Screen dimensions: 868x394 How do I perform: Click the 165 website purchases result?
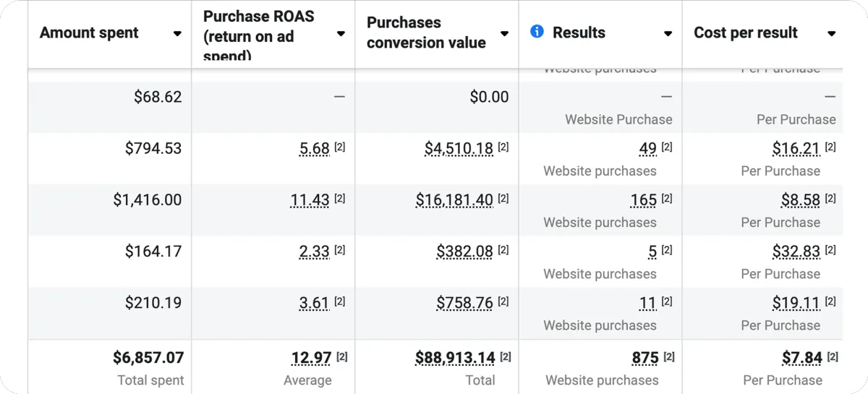click(x=644, y=200)
